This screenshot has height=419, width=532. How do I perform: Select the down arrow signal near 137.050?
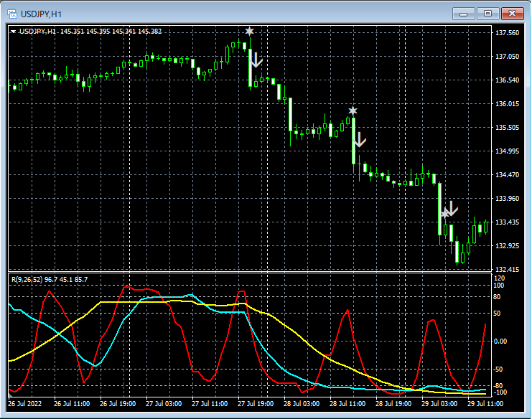(x=256, y=60)
